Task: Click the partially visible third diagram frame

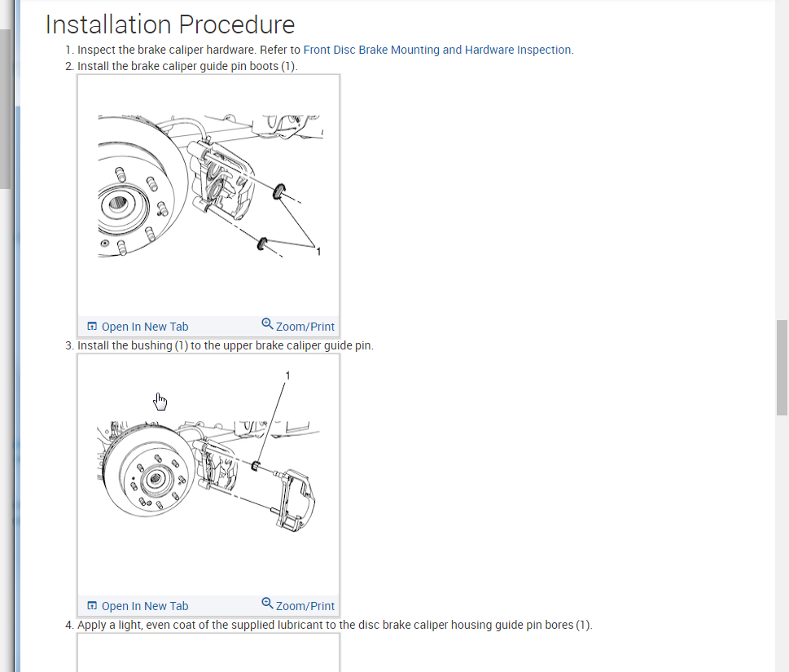Action: tap(208, 652)
